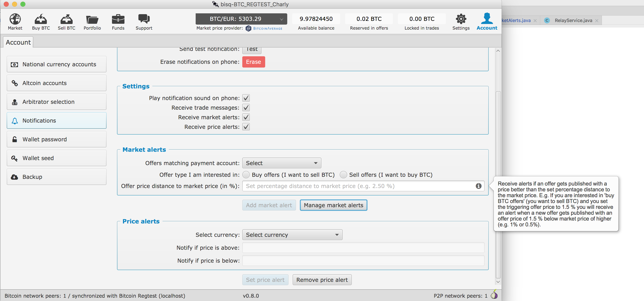Open the Settings gear icon

[x=461, y=19]
